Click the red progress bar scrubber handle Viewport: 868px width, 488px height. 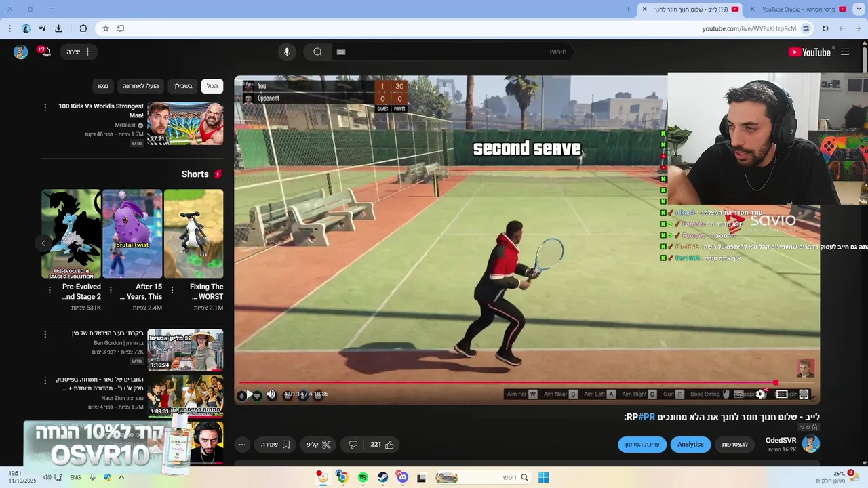pyautogui.click(x=776, y=382)
